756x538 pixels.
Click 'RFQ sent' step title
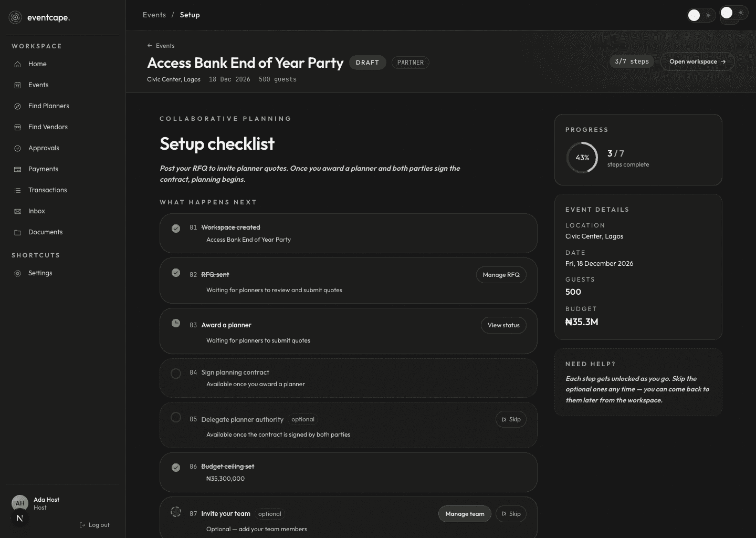point(215,275)
